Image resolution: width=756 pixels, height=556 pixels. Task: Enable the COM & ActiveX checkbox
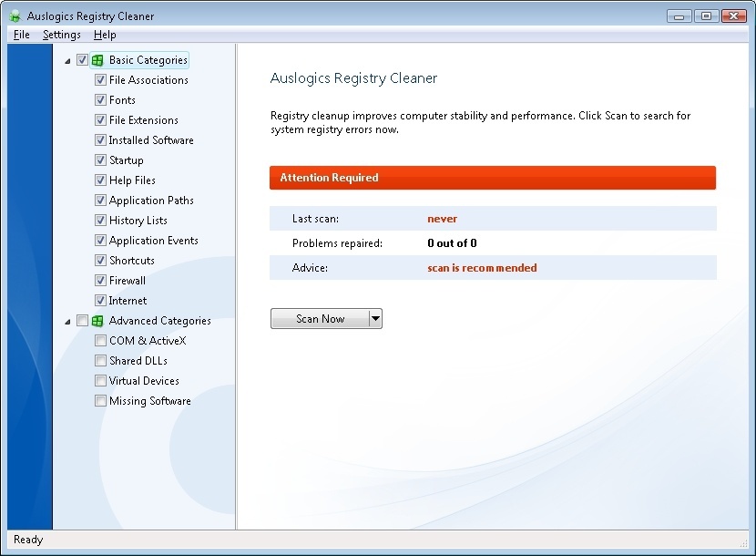100,340
